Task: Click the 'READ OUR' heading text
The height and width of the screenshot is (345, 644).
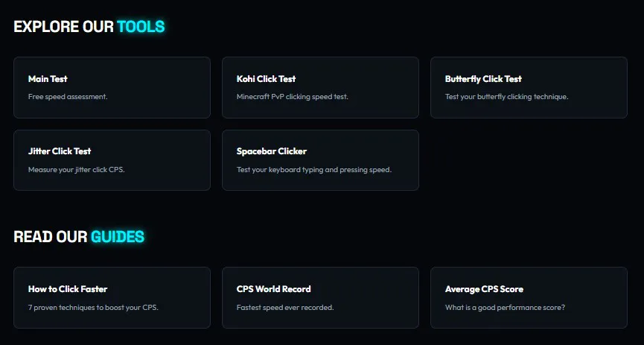Action: [51, 237]
